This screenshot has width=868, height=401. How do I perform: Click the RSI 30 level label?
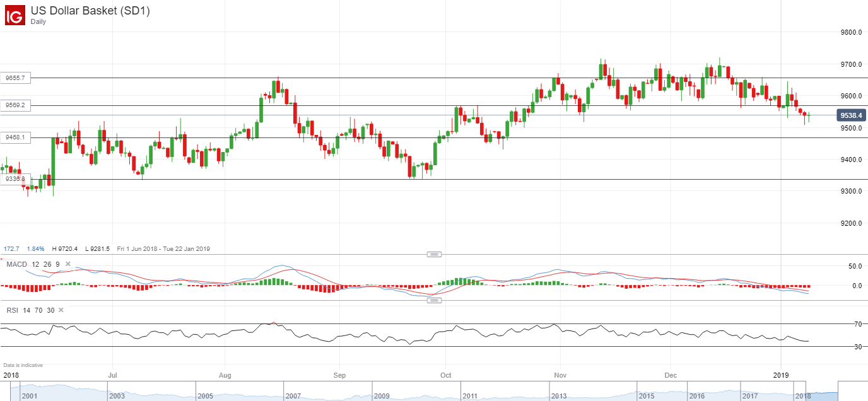858,347
